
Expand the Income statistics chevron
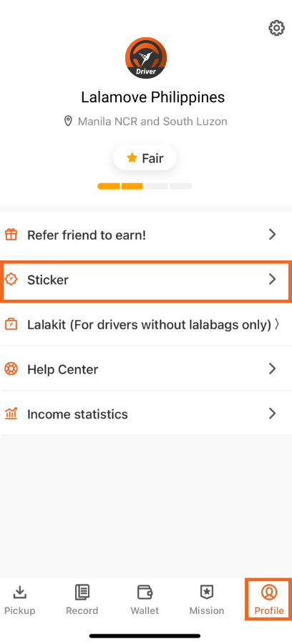272,413
